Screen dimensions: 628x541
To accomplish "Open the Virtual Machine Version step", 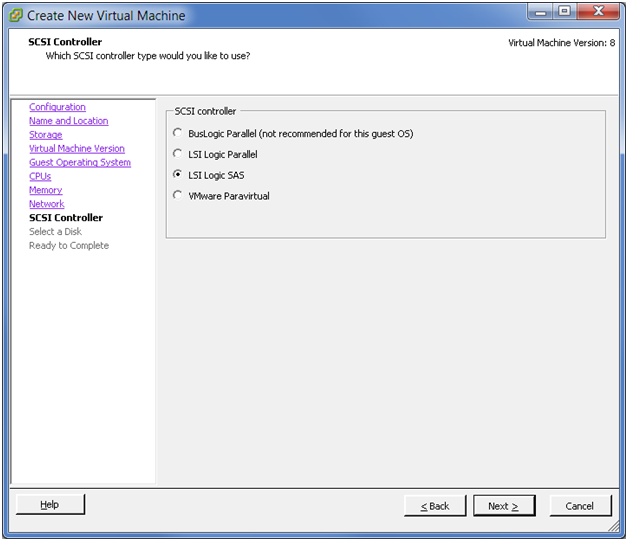I will pyautogui.click(x=77, y=149).
